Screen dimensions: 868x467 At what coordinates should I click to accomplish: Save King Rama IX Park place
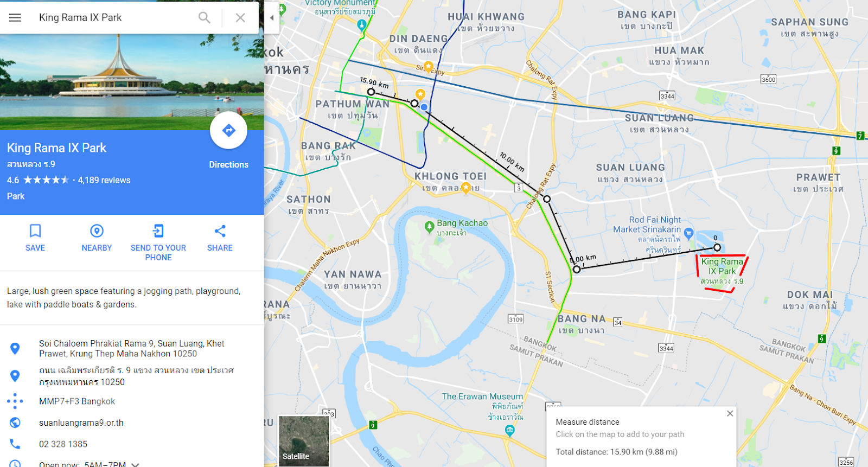coord(35,238)
